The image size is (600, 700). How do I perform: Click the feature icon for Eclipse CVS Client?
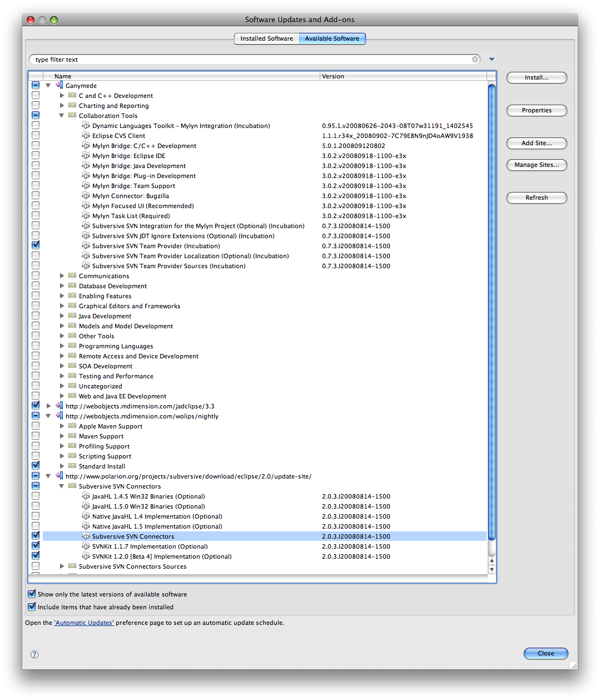tap(86, 136)
